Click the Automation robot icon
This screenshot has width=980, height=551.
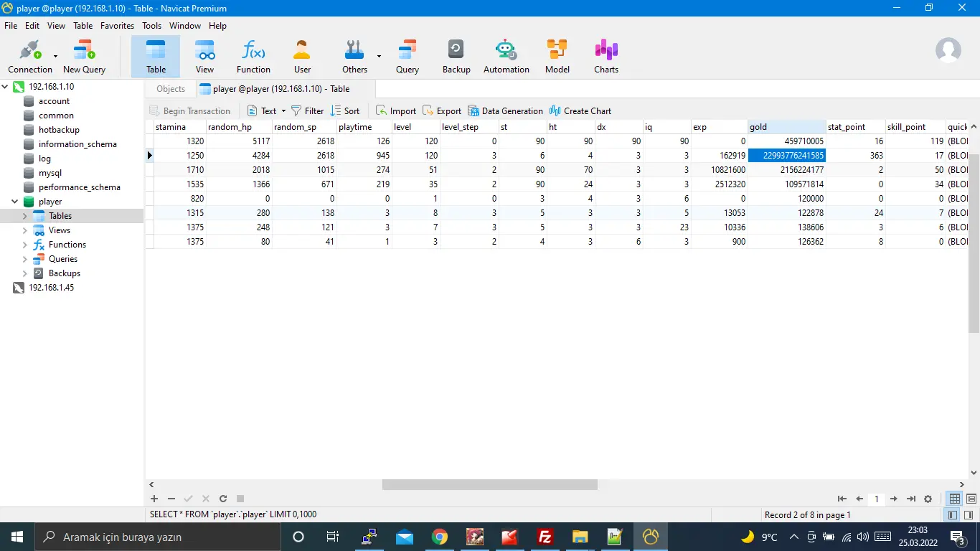pyautogui.click(x=506, y=57)
